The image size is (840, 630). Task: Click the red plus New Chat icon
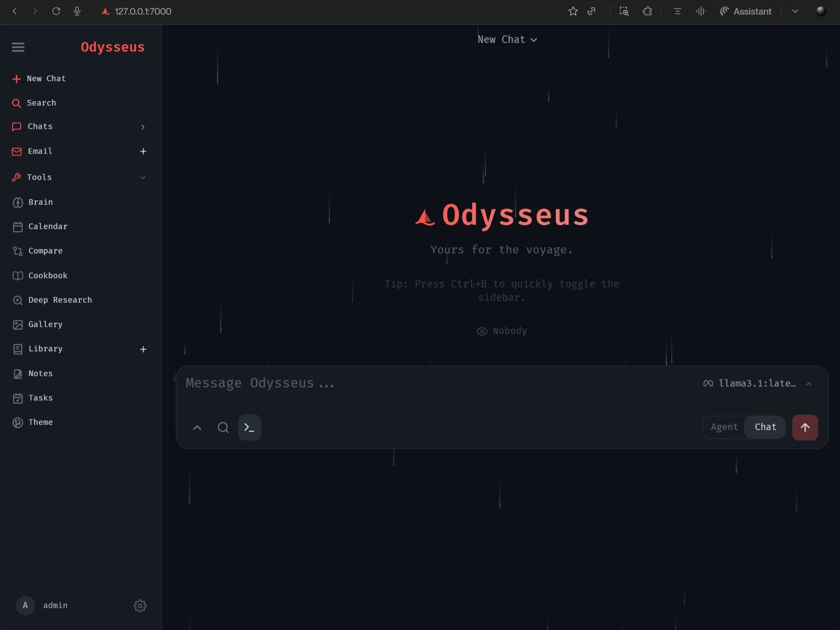tap(16, 79)
